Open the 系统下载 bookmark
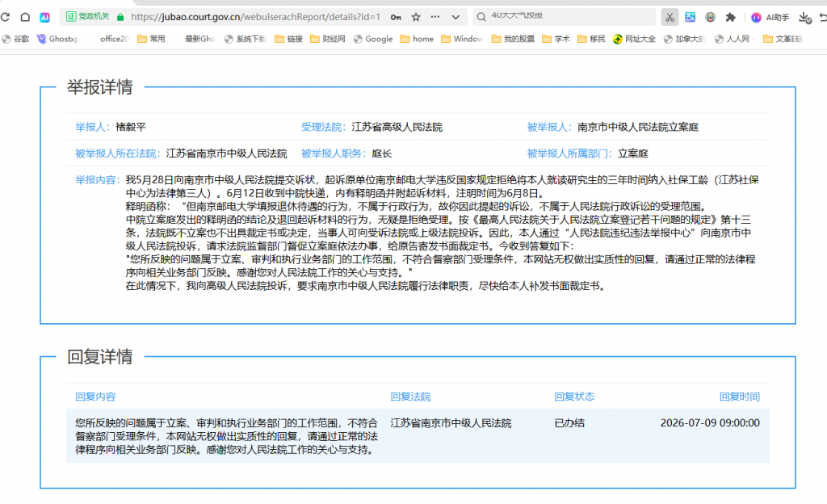 246,39
